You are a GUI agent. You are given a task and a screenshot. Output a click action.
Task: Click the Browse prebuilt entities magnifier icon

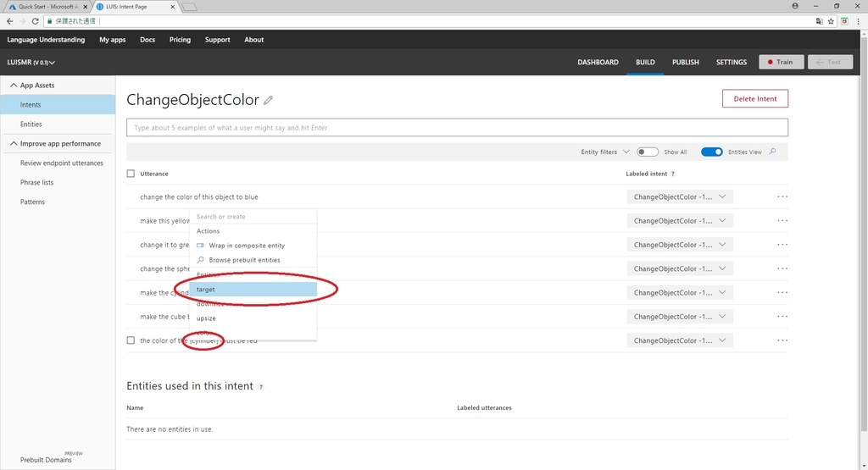pos(200,260)
